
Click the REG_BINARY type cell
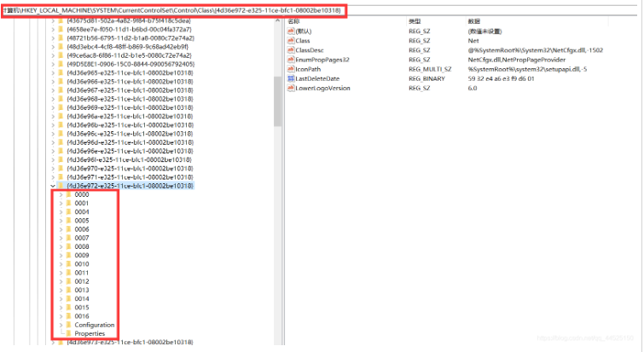point(426,78)
